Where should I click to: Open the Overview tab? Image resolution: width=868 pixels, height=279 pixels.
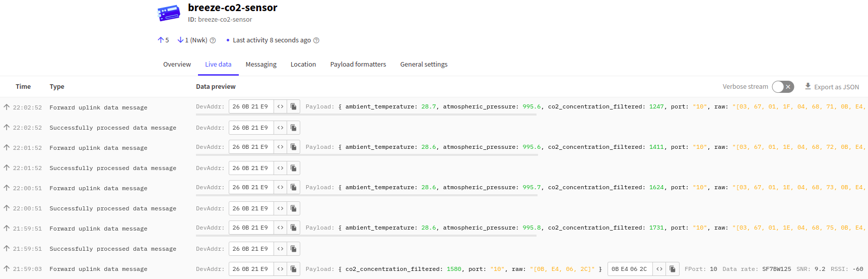coord(177,65)
